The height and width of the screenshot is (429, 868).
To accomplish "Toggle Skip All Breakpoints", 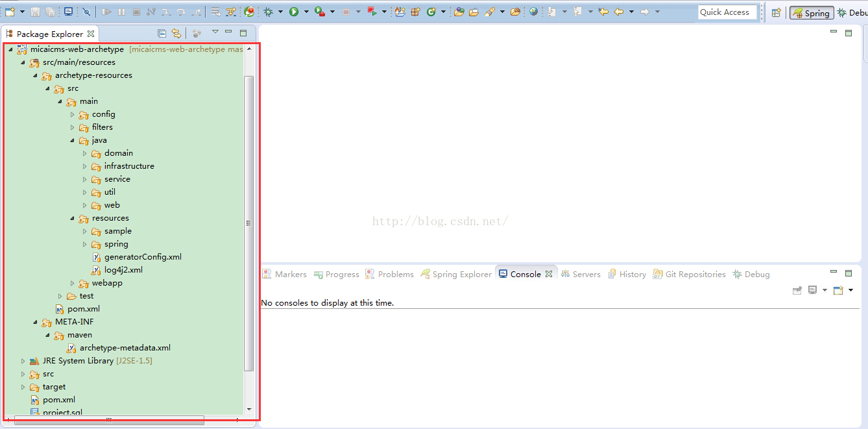I will pos(86,12).
